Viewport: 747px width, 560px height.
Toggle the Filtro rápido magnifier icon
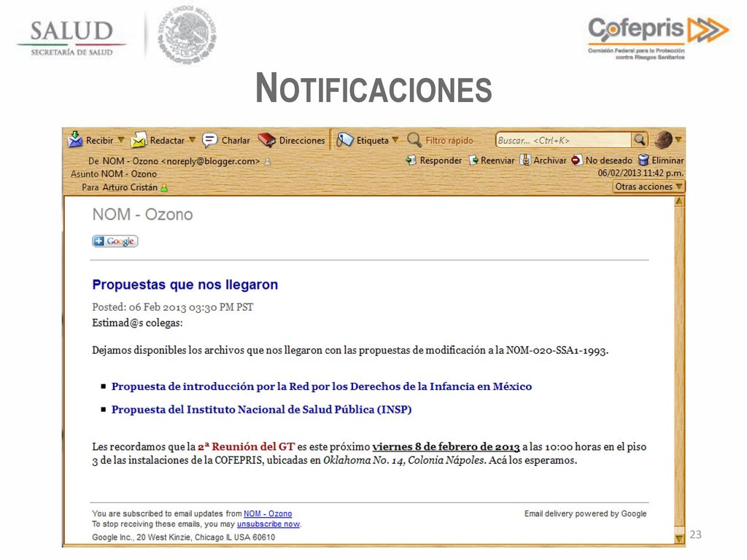coord(414,140)
